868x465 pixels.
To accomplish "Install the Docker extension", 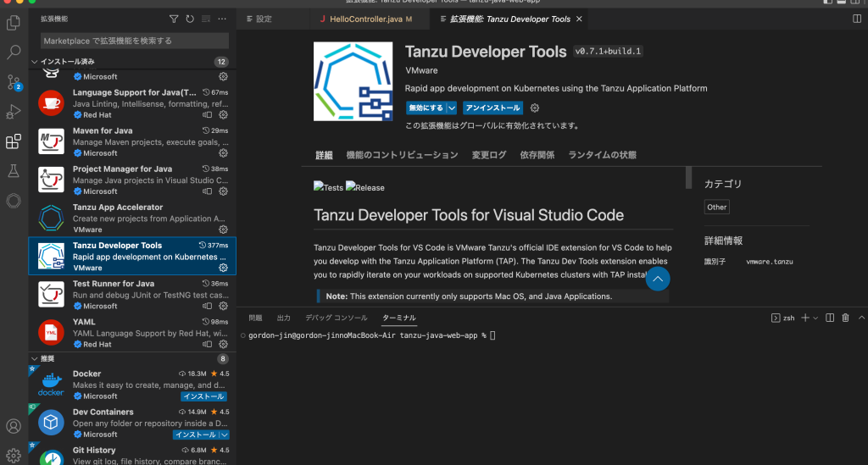I will pos(203,396).
